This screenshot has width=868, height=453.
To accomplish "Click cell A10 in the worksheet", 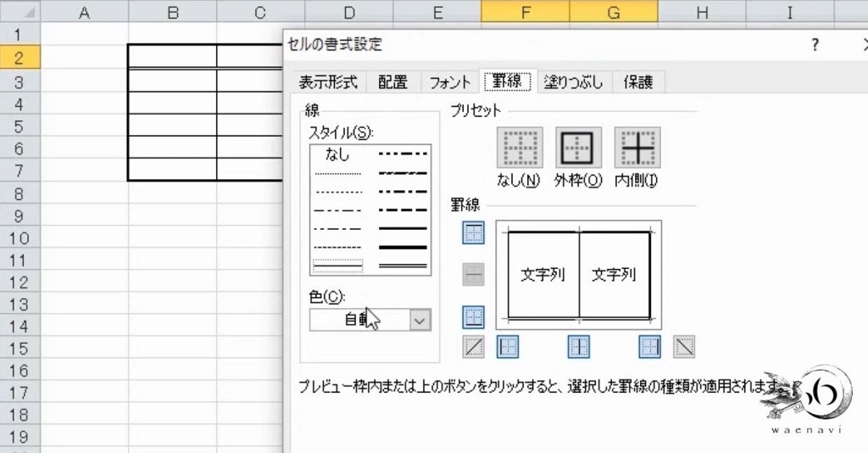I will (84, 238).
